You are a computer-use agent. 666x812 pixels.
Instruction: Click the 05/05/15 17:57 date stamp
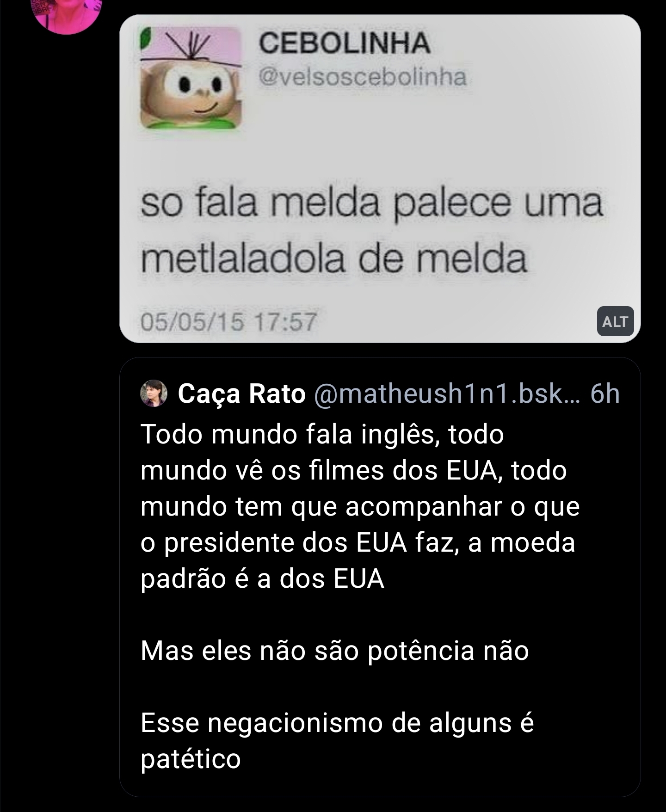229,321
